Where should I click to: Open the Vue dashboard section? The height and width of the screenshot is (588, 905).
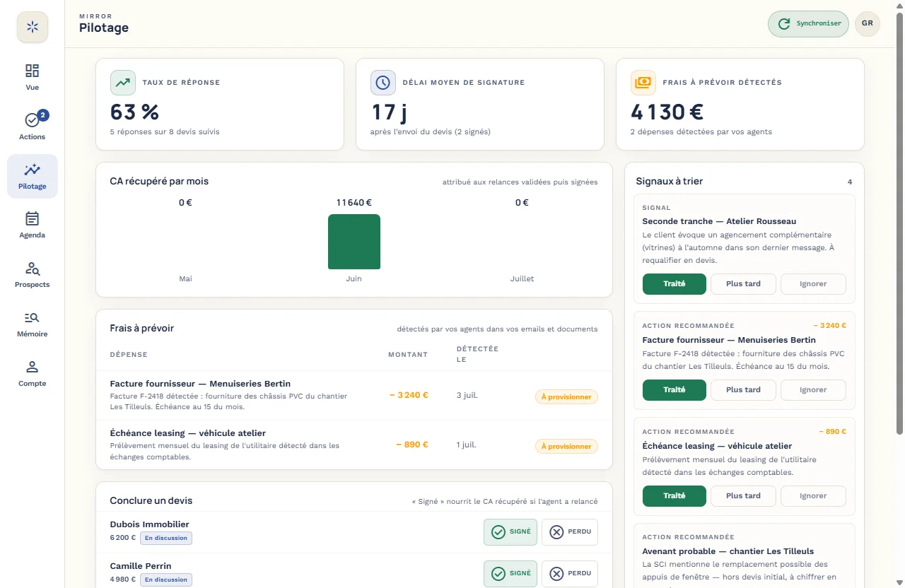tap(33, 78)
